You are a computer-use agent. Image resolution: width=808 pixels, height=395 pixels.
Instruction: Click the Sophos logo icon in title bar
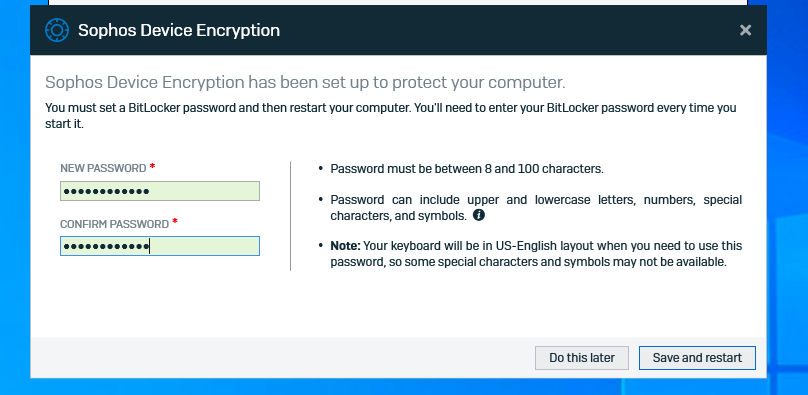coord(57,30)
